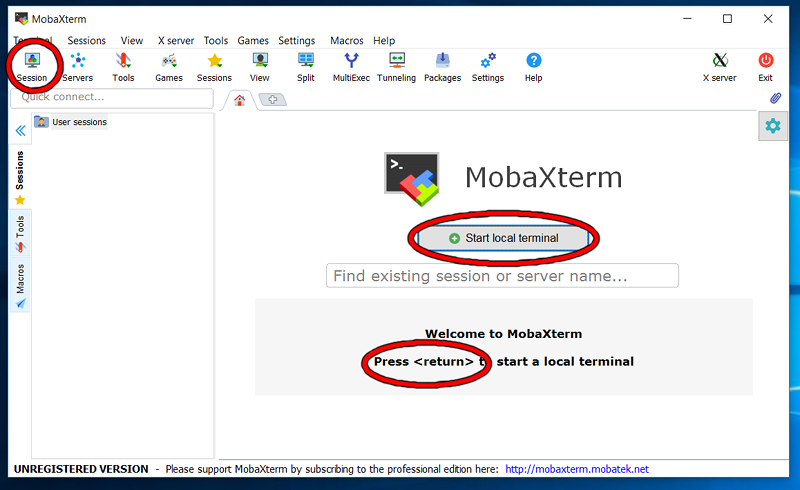This screenshot has height=490, width=800.
Task: Open the Sessions star toolbar icon
Action: coord(214,67)
